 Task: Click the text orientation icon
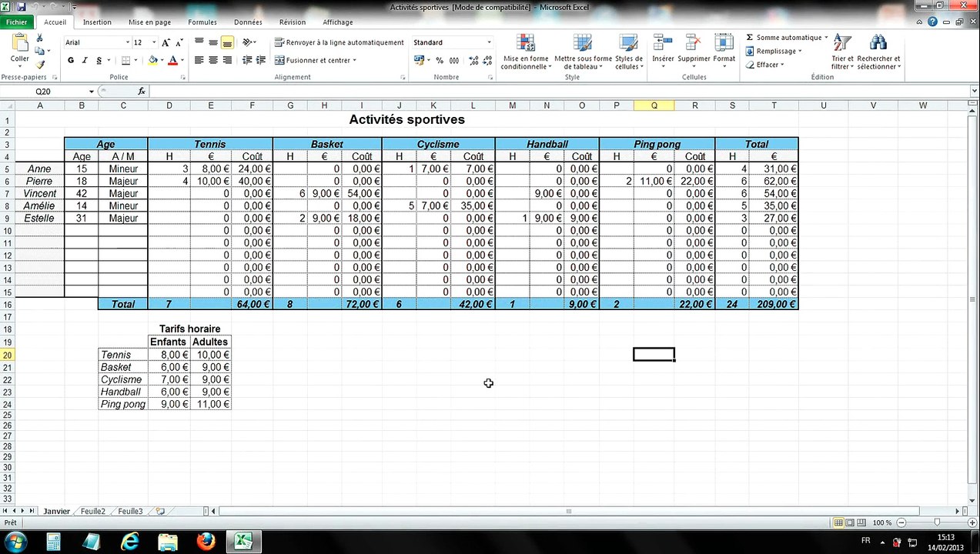[247, 42]
